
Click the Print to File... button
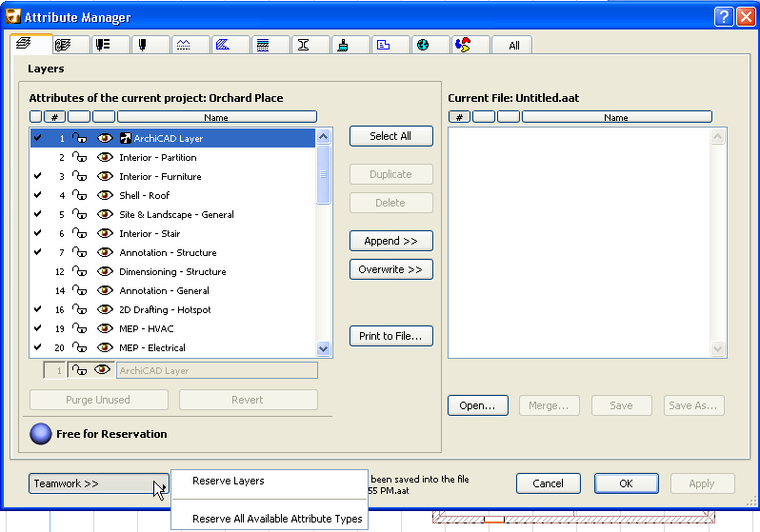(x=391, y=336)
